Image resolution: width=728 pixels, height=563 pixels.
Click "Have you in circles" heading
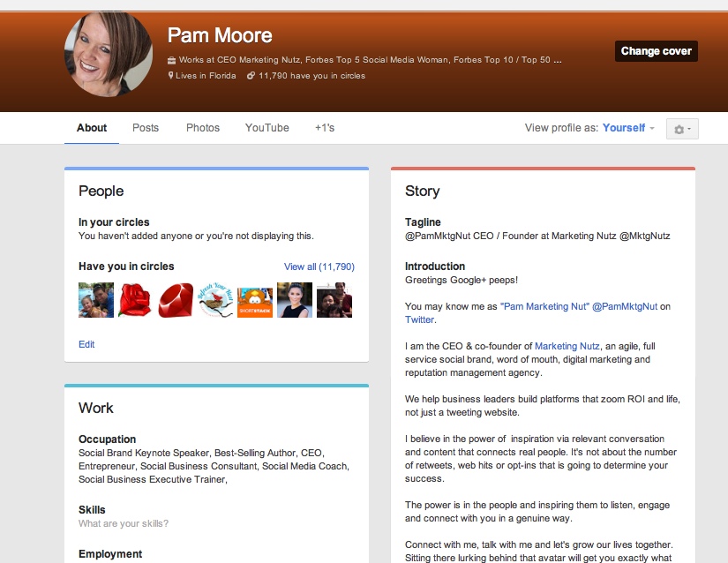126,266
